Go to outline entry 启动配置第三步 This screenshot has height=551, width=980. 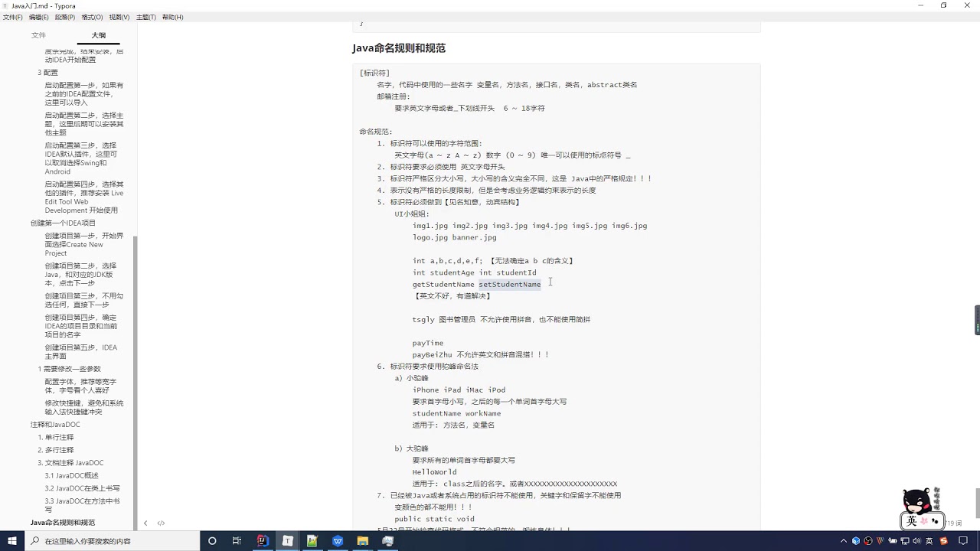pos(81,158)
